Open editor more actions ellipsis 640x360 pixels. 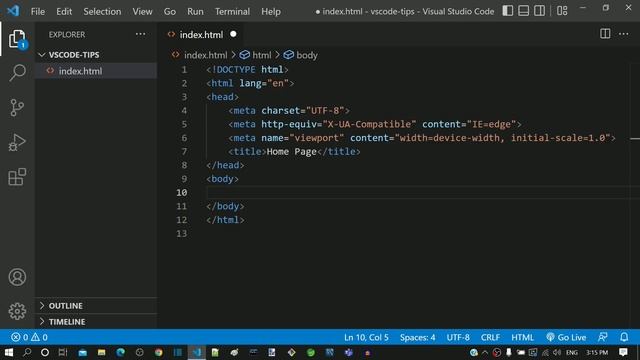(x=624, y=34)
